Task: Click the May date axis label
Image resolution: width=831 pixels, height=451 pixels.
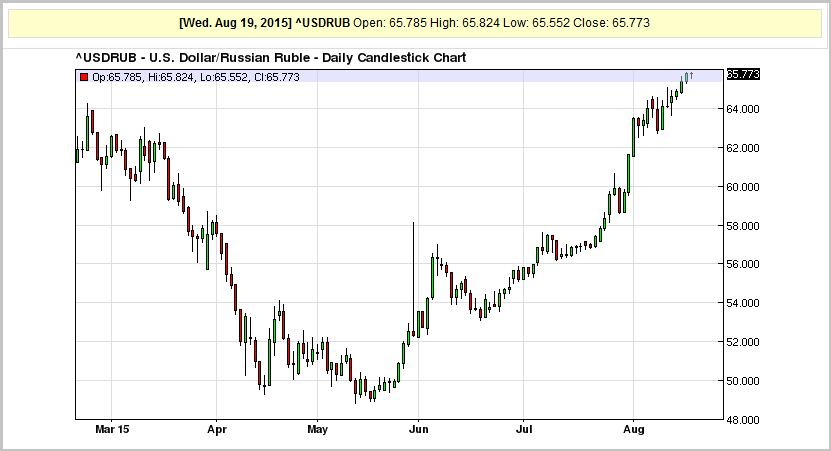Action: pos(317,430)
